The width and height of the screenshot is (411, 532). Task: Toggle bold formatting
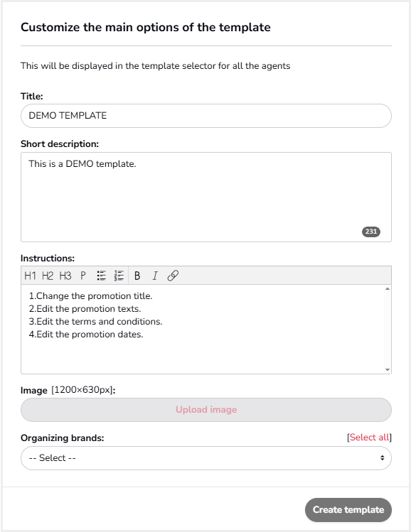pos(137,276)
